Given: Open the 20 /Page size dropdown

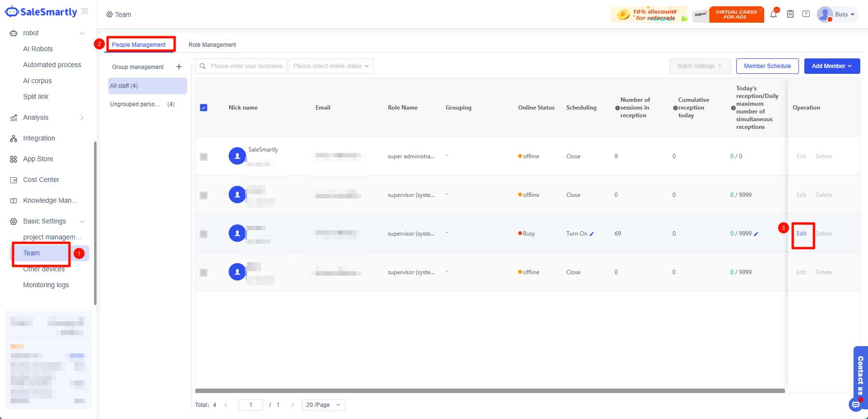Looking at the screenshot, I should click(x=323, y=405).
